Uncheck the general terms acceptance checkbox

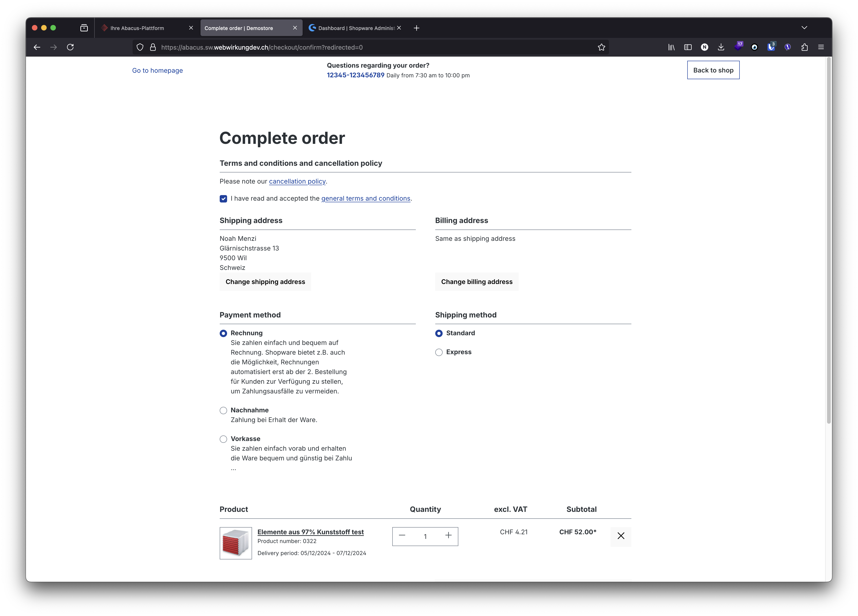[x=223, y=199]
